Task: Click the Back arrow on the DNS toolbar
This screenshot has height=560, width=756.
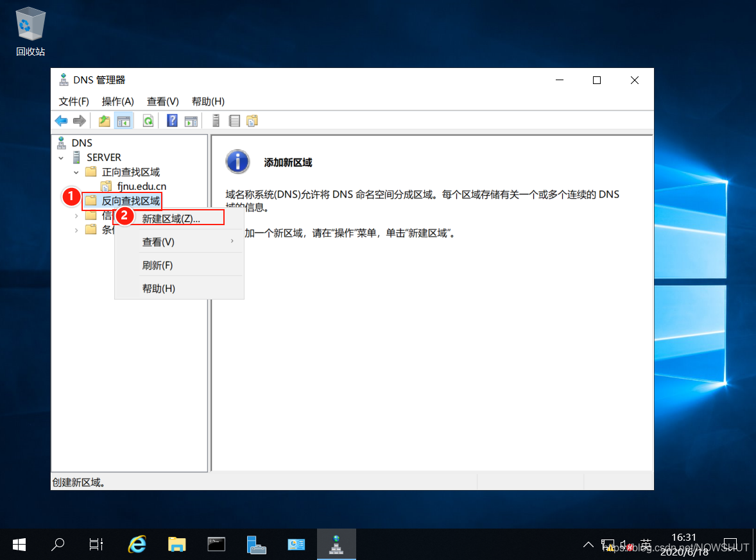Action: click(x=61, y=120)
